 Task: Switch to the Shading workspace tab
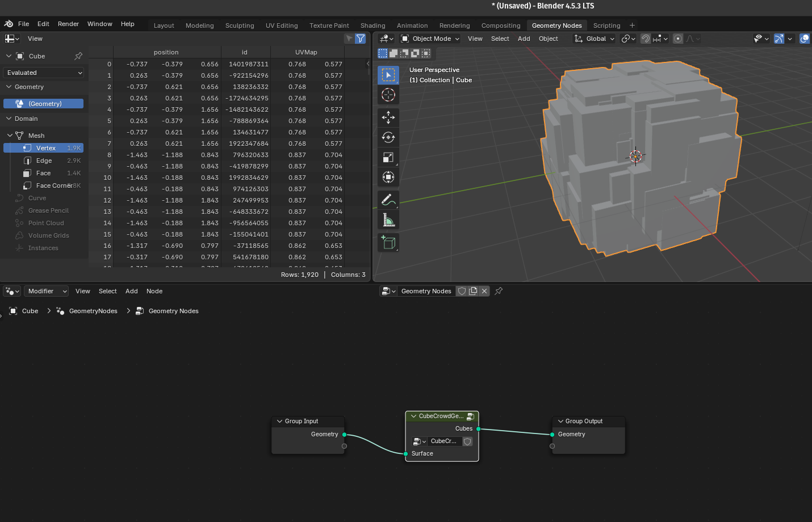click(372, 26)
